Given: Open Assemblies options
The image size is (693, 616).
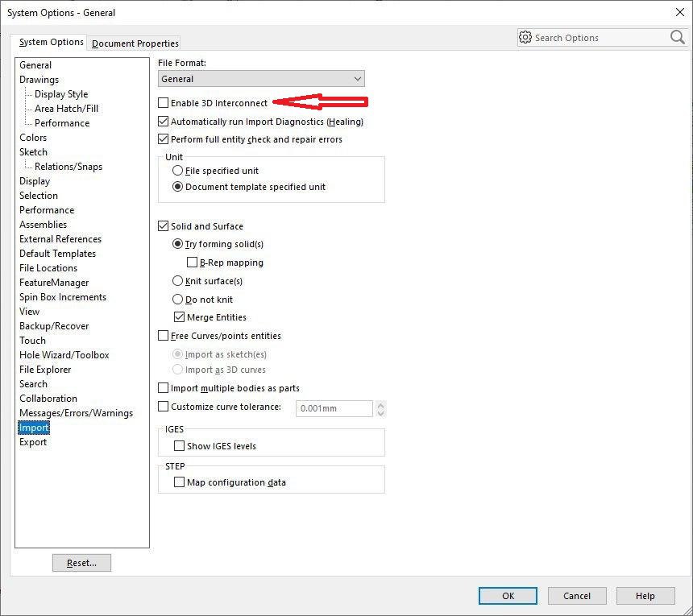Looking at the screenshot, I should tap(43, 225).
